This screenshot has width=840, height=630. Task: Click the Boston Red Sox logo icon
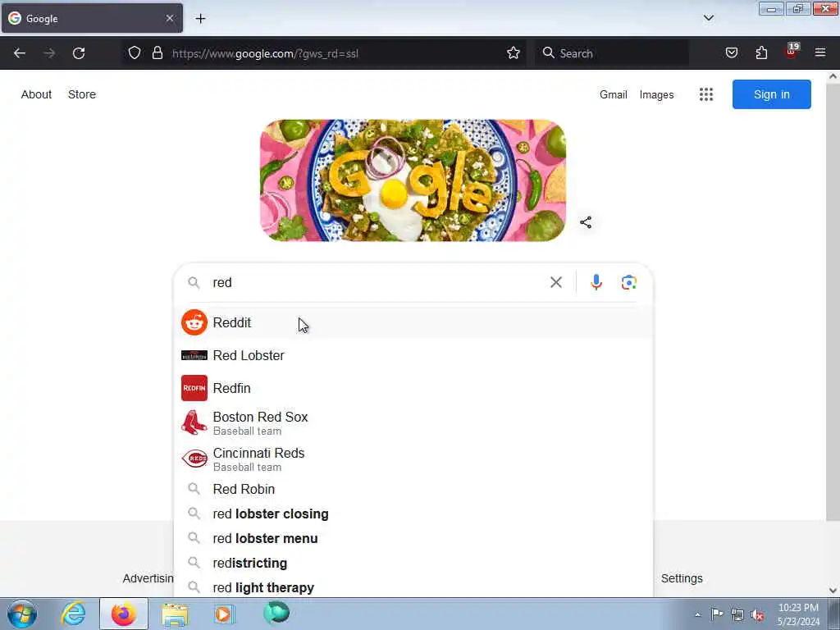pyautogui.click(x=194, y=422)
